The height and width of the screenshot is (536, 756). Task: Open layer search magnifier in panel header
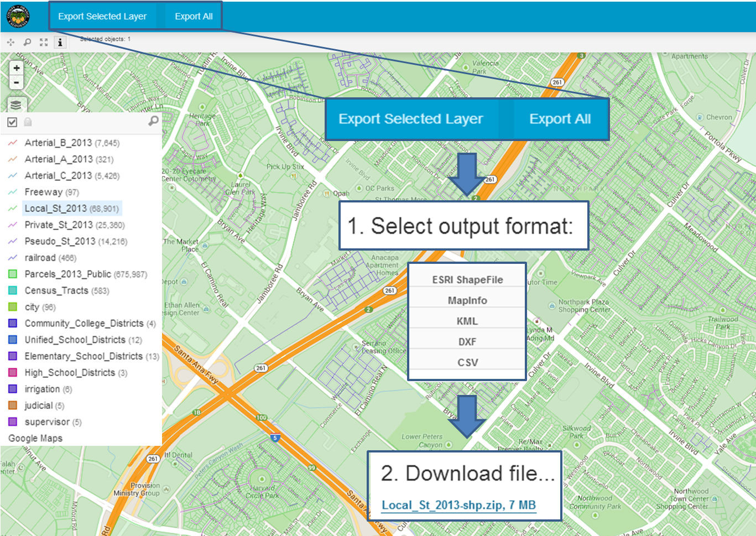(153, 121)
